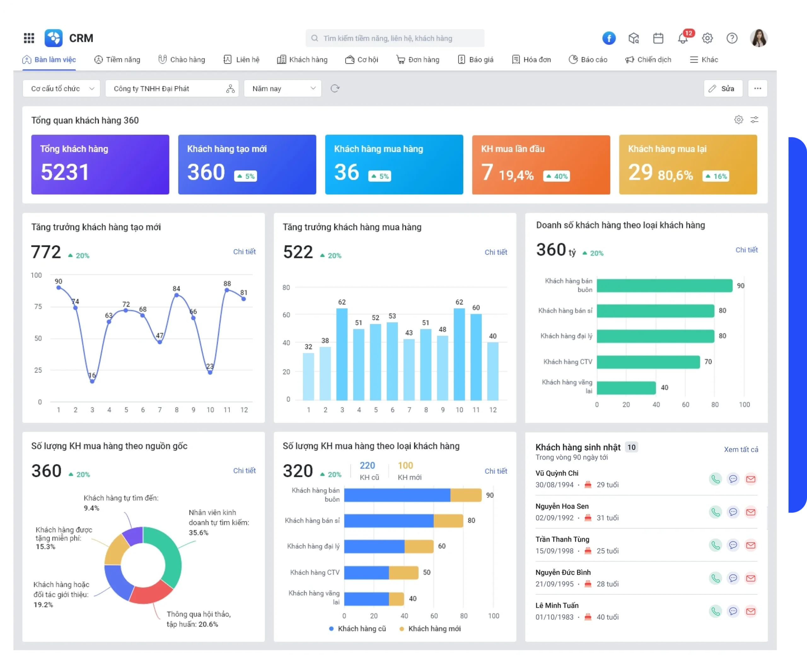Open the calendar icon in the header
807x672 pixels.
(x=658, y=38)
